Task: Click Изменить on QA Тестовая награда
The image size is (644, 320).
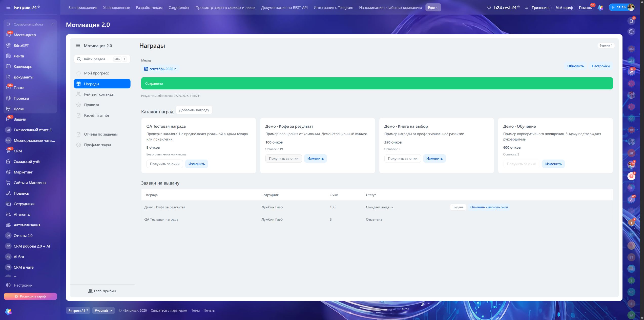Action: click(196, 164)
